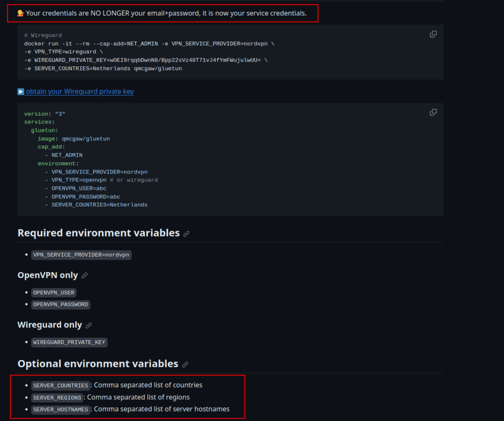Click anchor link icon beside OpenVPN only
Screen dimensions: 504x421
pos(85,275)
